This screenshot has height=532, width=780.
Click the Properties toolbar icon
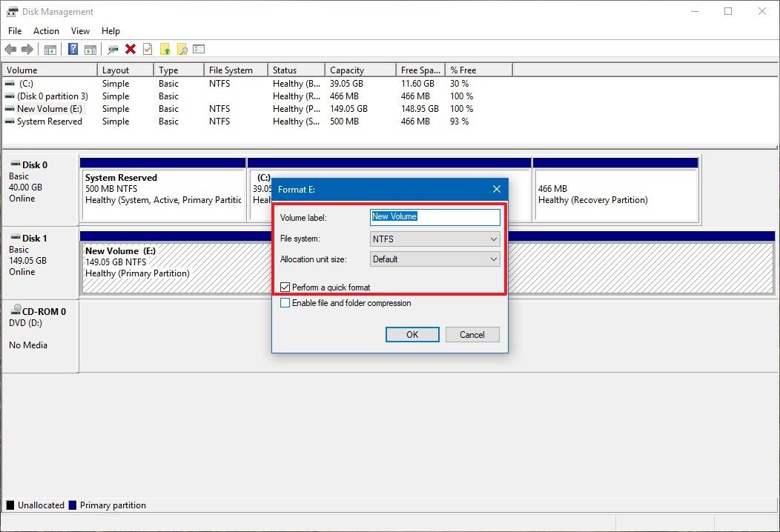[x=148, y=49]
